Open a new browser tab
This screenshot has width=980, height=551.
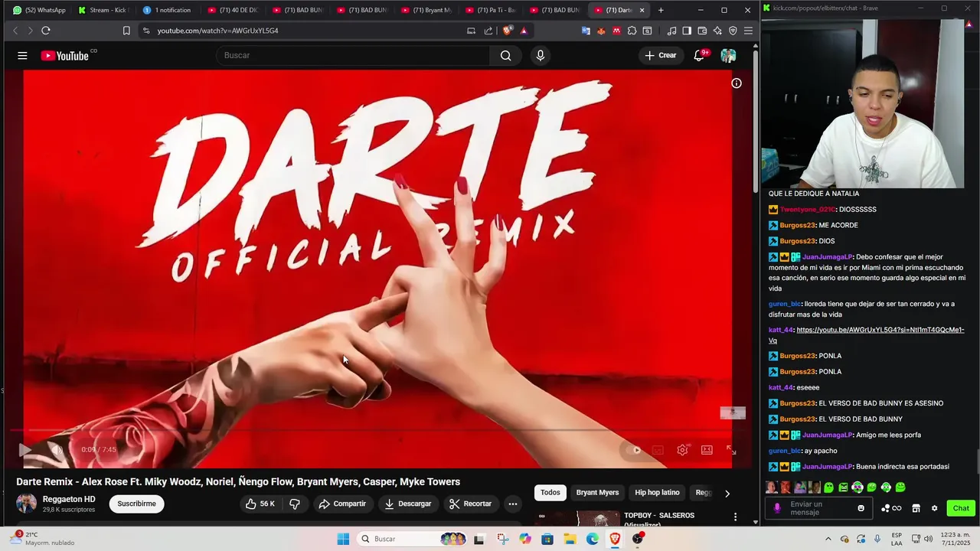click(661, 10)
